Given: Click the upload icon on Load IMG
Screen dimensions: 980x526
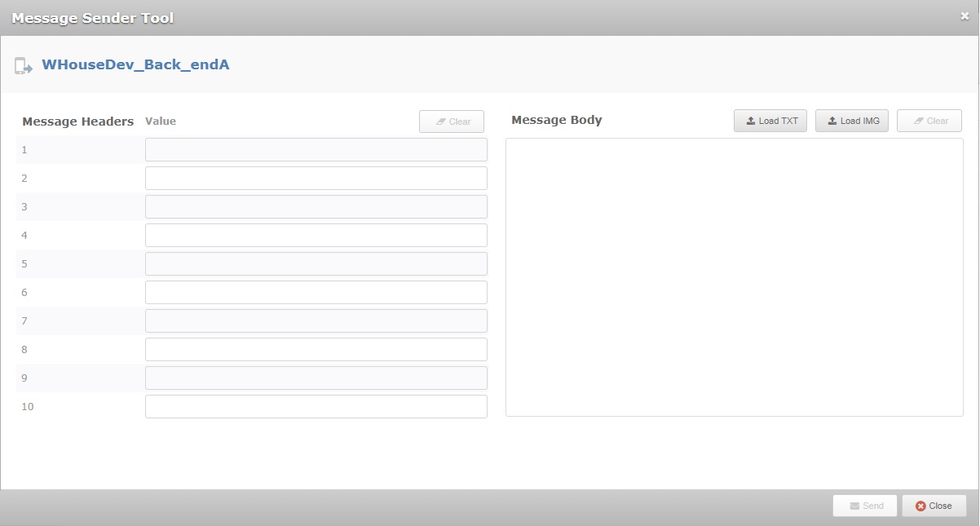Looking at the screenshot, I should click(x=832, y=120).
